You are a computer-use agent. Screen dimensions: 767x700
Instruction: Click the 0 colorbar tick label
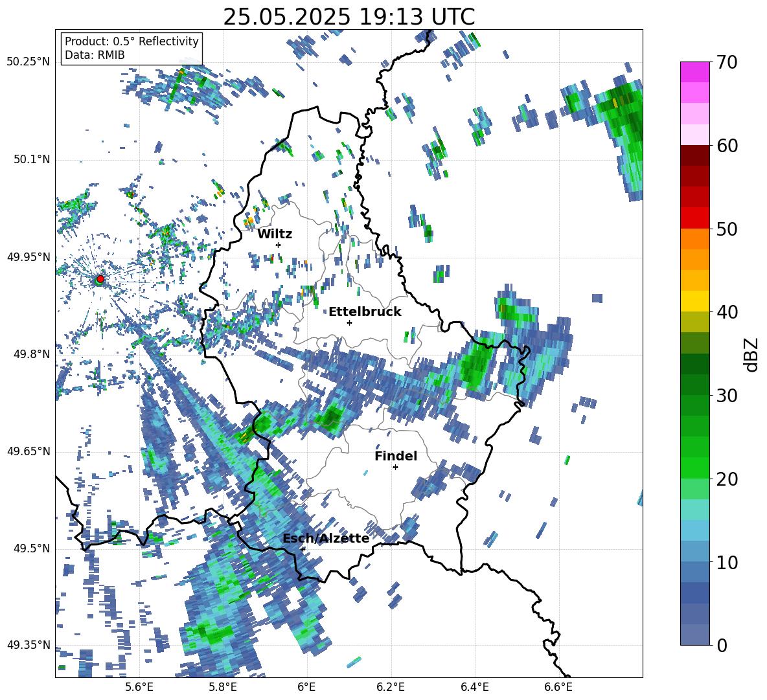pos(722,645)
